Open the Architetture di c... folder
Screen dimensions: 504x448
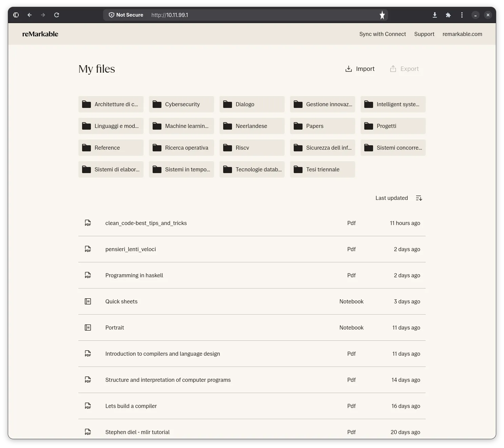point(111,104)
